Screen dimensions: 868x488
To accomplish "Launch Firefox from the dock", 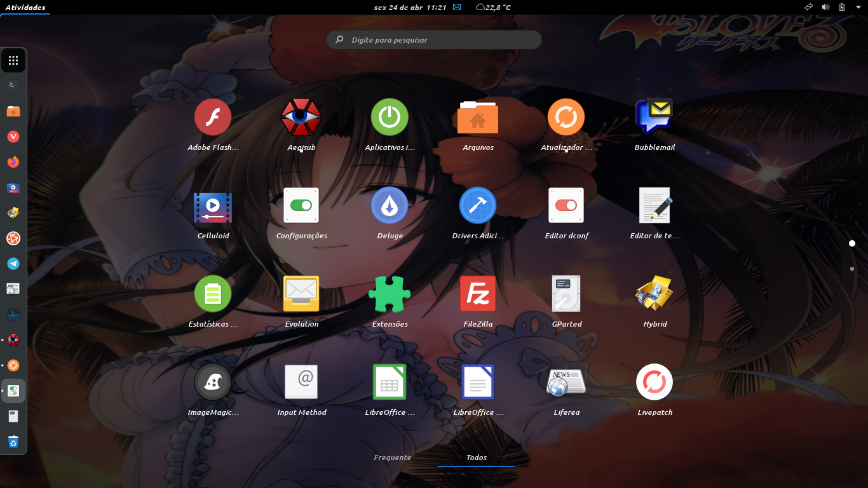I will click(13, 162).
